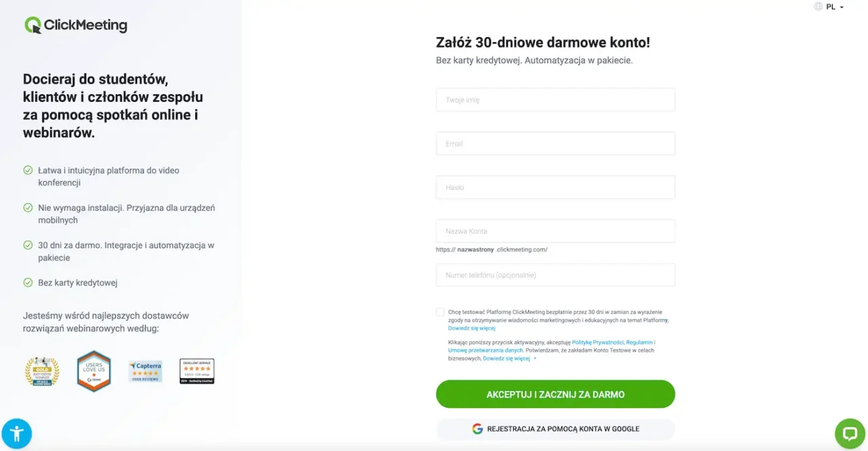This screenshot has height=451, width=868.
Task: Select the Hasło password field
Action: 555,187
